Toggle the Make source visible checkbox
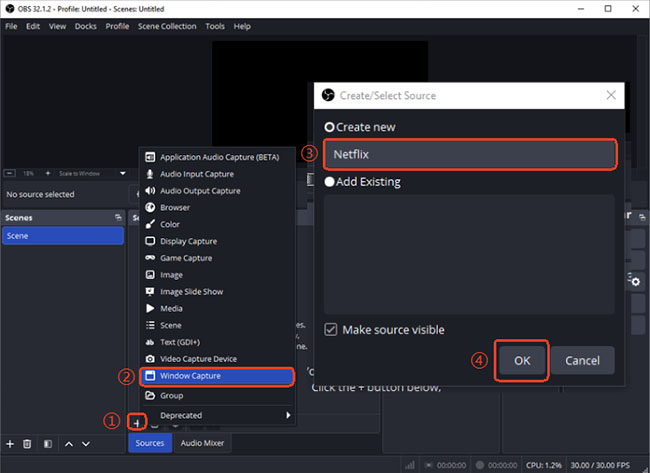 tap(330, 330)
